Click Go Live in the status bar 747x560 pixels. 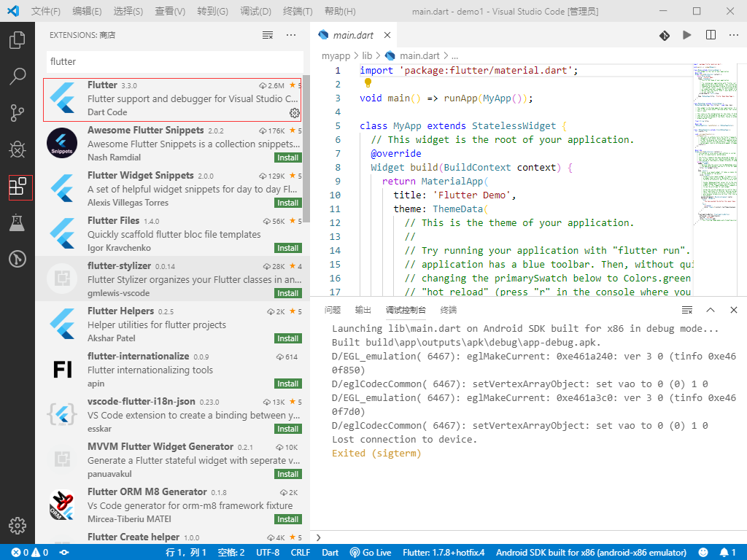tap(371, 552)
